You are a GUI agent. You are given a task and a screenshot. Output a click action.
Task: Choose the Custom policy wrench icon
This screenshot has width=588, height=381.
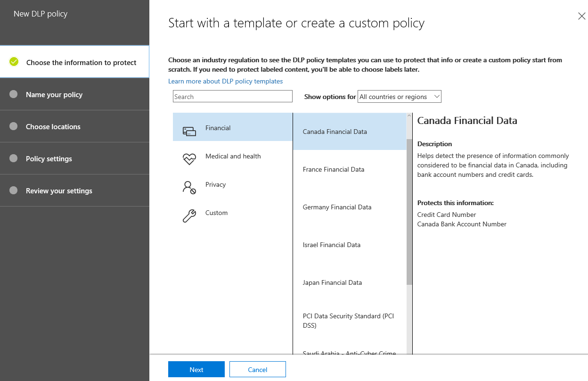tap(189, 216)
